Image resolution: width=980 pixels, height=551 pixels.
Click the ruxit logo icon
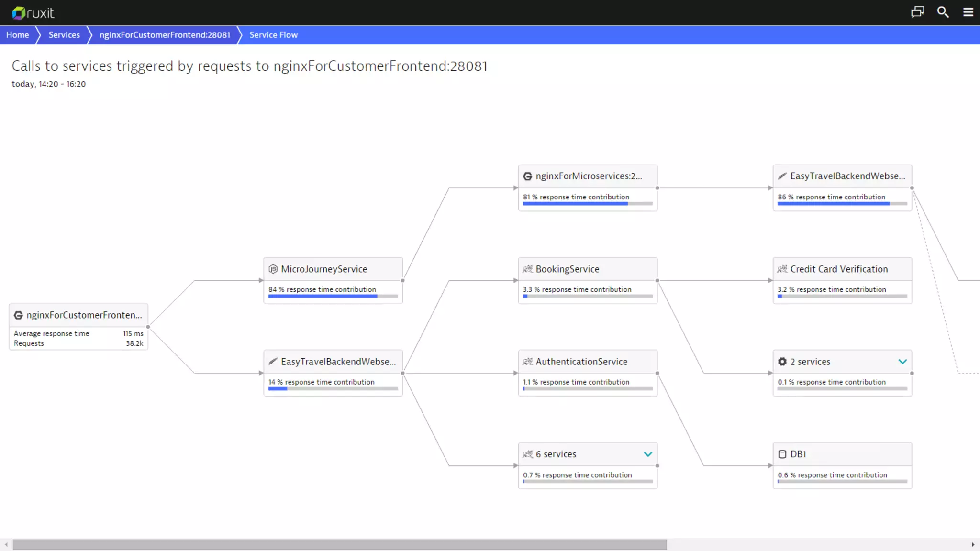pos(19,13)
